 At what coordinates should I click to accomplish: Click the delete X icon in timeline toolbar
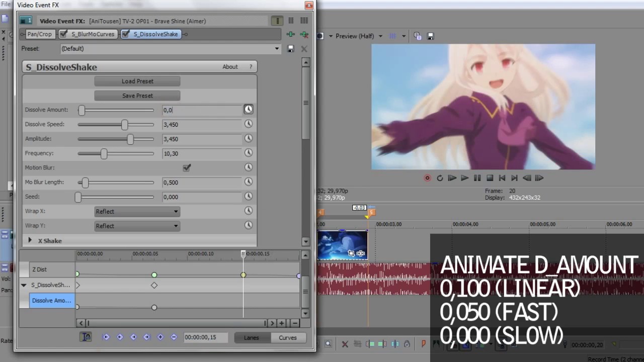[x=345, y=344]
